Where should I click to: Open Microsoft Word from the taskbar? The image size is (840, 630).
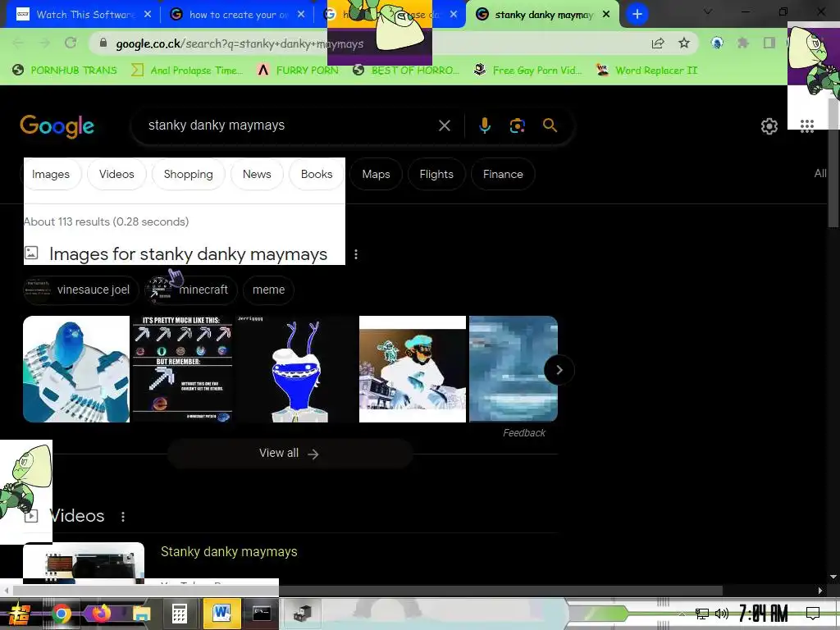(x=221, y=613)
